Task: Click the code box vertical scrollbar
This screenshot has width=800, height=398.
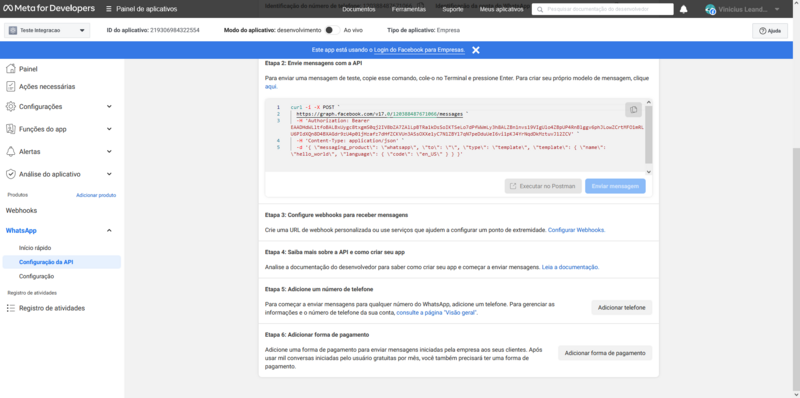Action: (648, 134)
